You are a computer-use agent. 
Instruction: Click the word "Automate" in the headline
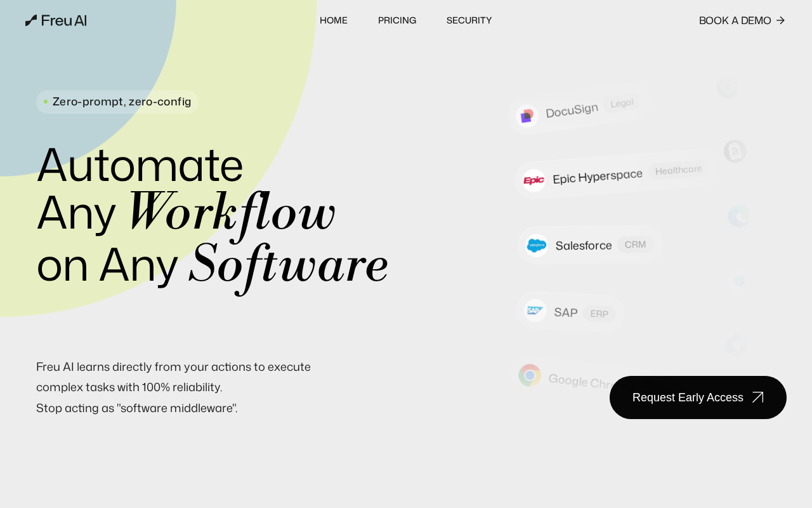pyautogui.click(x=140, y=165)
